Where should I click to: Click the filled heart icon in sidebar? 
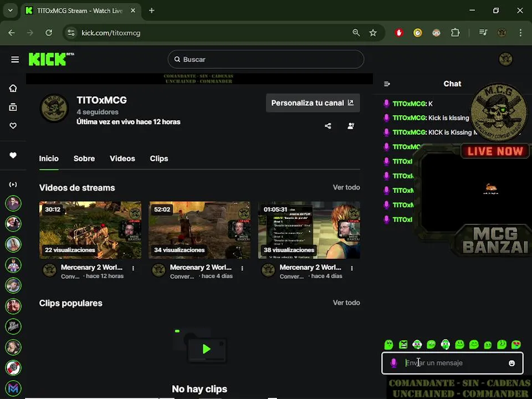click(x=13, y=155)
